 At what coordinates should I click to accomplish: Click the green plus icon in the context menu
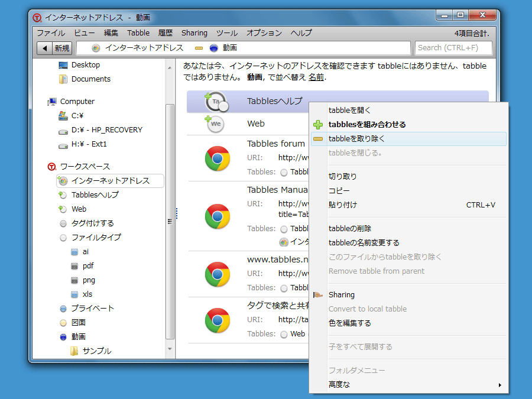[318, 125]
